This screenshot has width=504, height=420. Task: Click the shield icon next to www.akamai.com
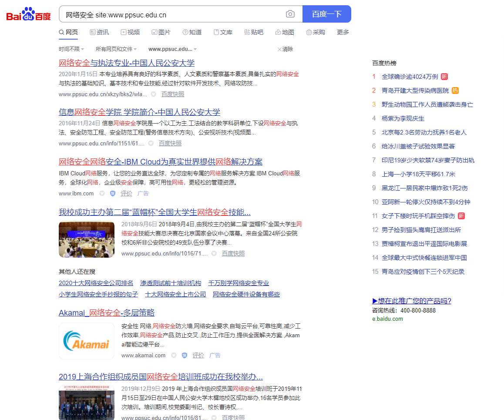tap(185, 356)
